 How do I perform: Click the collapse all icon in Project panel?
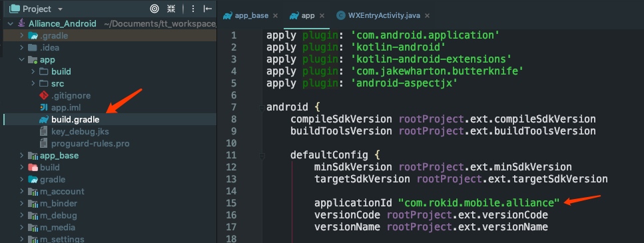tap(171, 9)
